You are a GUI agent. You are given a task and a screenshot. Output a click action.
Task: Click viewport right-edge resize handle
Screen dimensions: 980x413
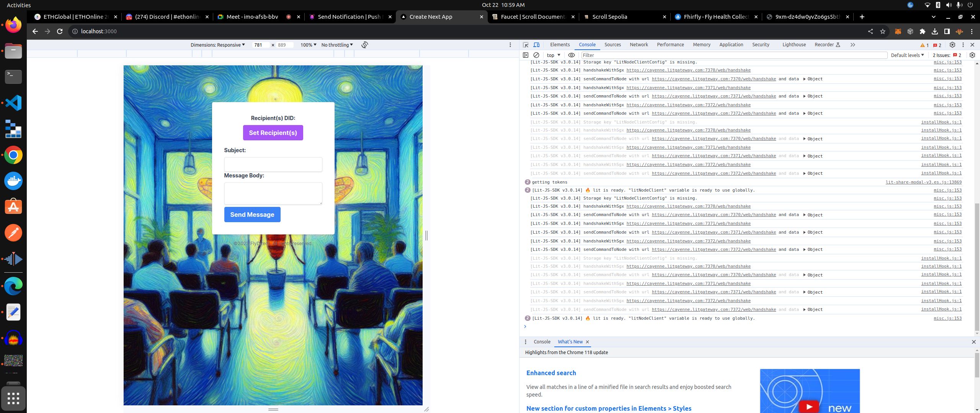pyautogui.click(x=426, y=236)
